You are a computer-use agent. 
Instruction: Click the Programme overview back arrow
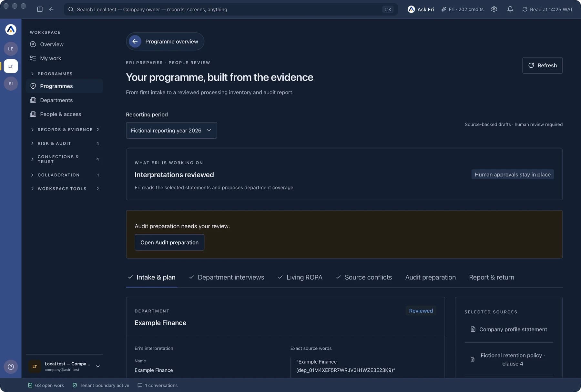tap(135, 41)
